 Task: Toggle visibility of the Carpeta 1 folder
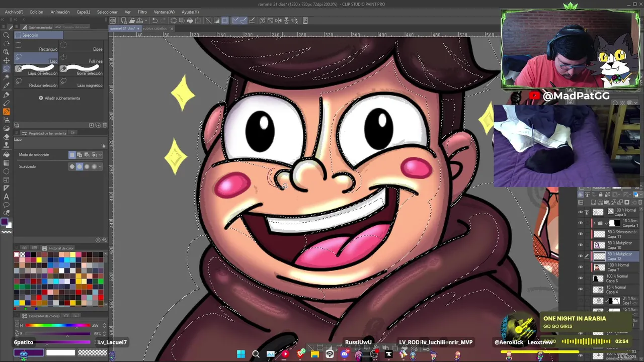(580, 223)
